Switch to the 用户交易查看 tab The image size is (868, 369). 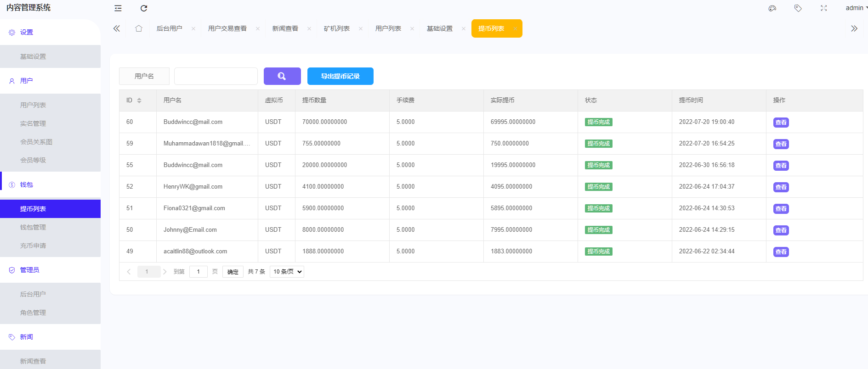coord(227,28)
